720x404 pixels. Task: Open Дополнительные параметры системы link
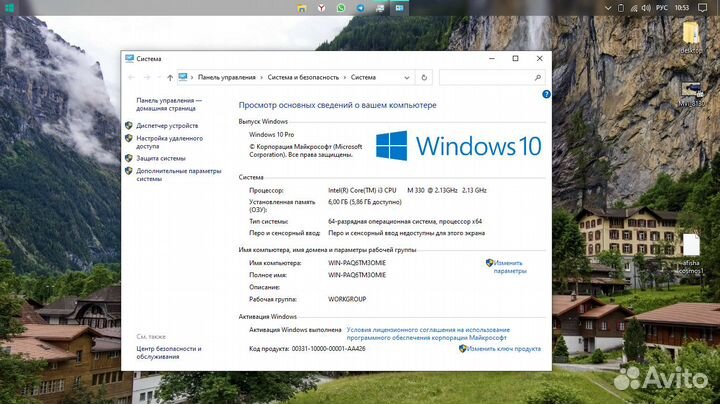coord(179,175)
